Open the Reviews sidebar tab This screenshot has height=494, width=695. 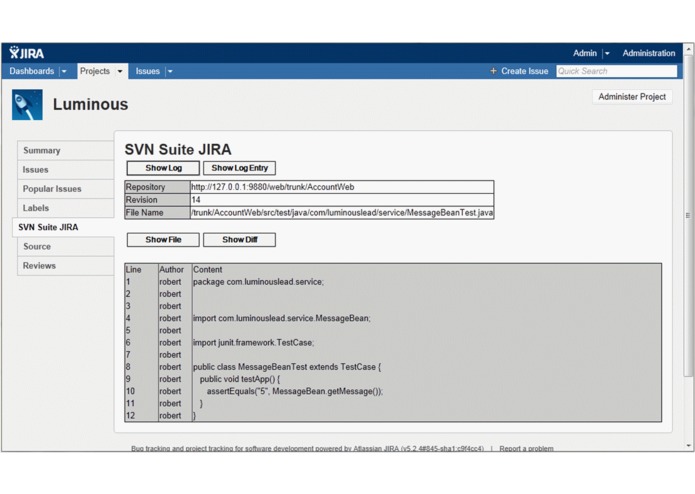click(x=66, y=265)
